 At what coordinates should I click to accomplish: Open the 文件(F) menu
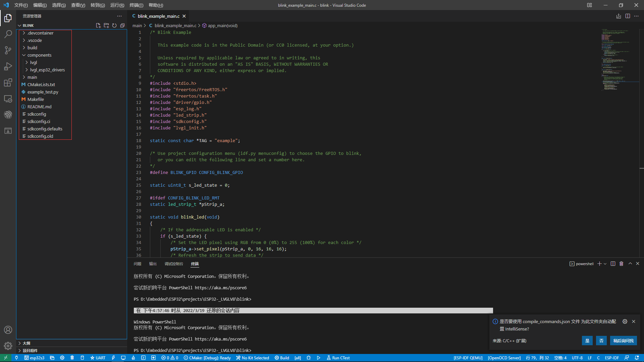pos(21,5)
